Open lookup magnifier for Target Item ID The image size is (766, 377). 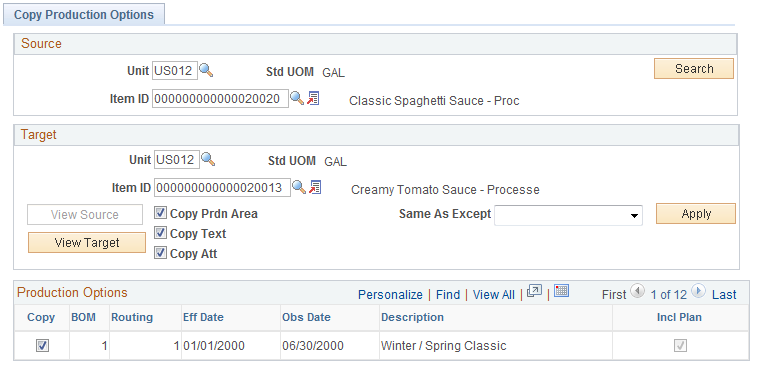pos(299,187)
